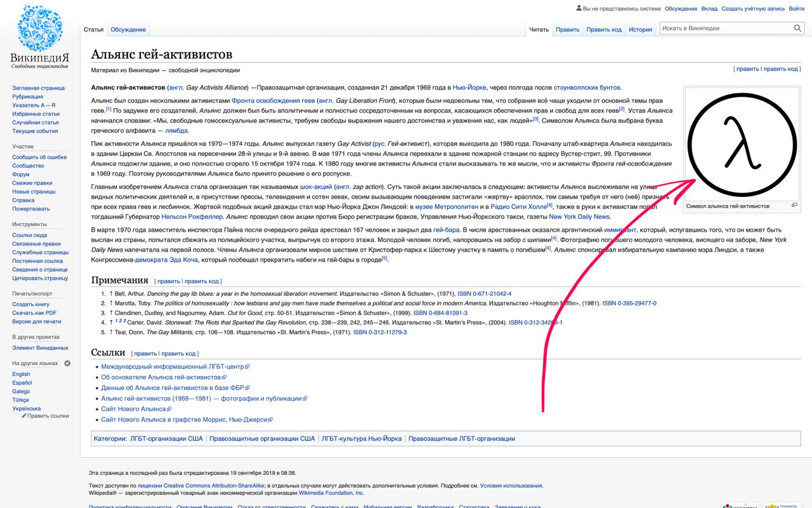812x508 pixels.
Task: Open the лямбда article link
Action: [x=176, y=130]
